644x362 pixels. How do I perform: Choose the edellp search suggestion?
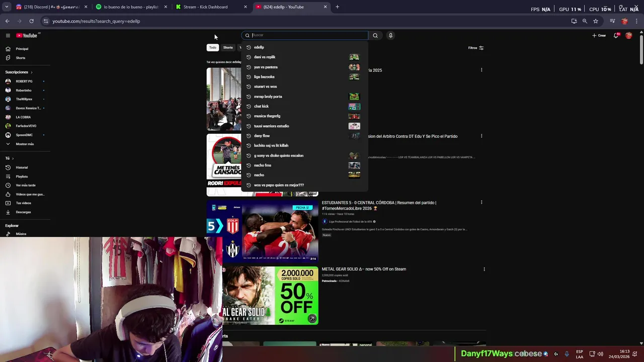pos(305,47)
